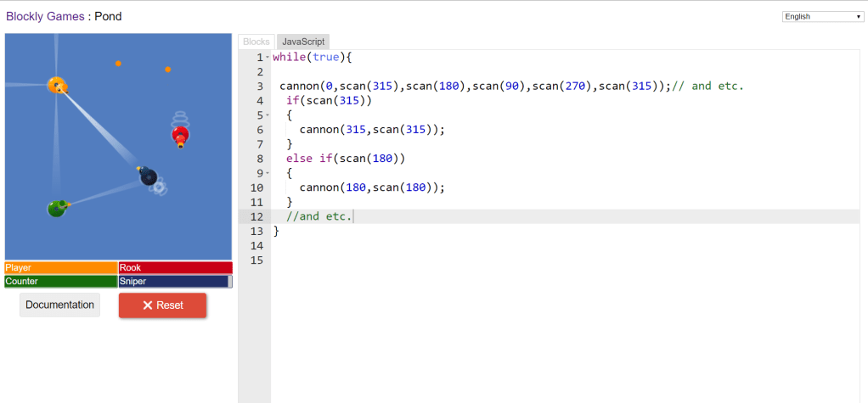
Task: Click the red Rook health bar
Action: (175, 268)
